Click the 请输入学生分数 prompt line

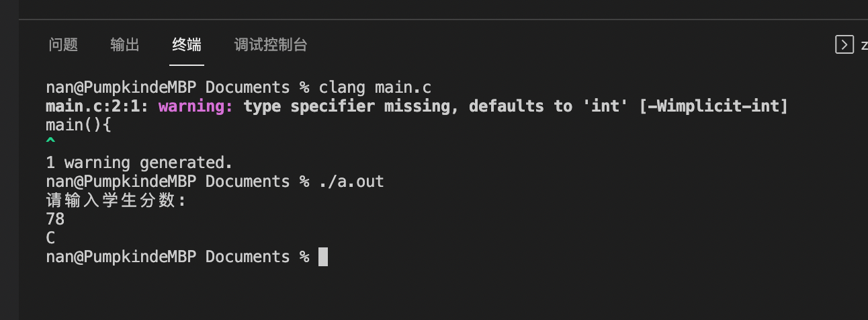pos(116,200)
